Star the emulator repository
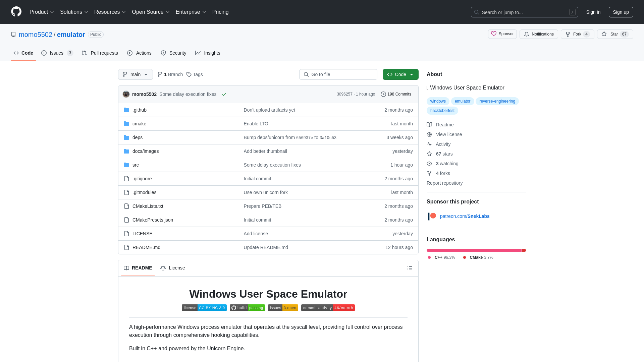 [615, 34]
